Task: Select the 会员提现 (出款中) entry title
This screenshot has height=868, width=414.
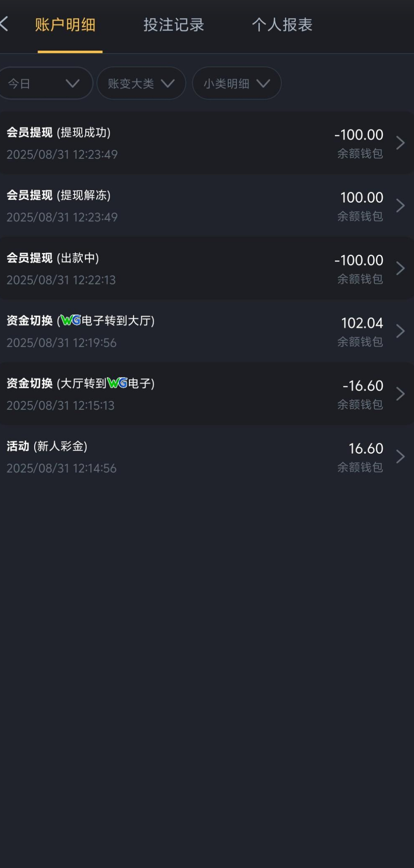Action: pyautogui.click(x=53, y=258)
